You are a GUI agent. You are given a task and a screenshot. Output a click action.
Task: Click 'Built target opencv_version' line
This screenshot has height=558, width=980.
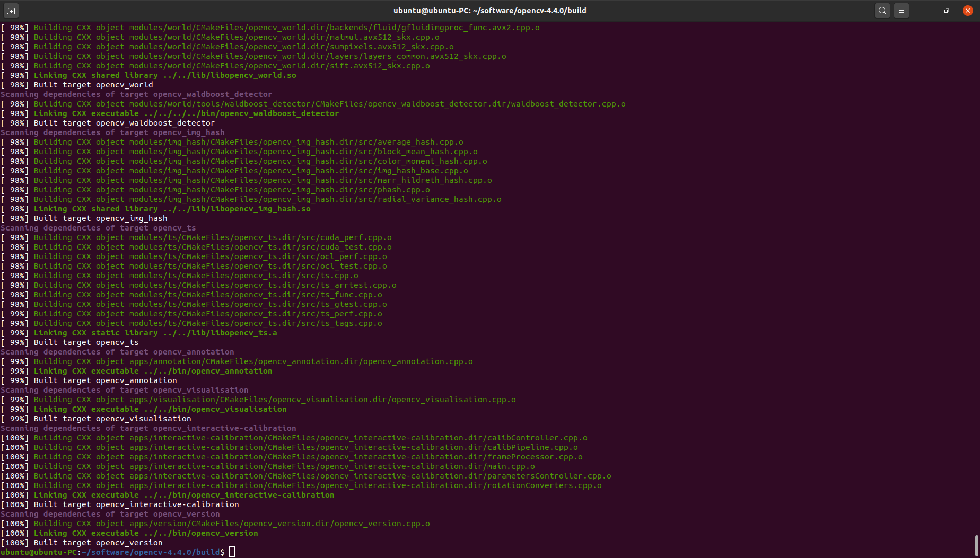click(x=82, y=543)
